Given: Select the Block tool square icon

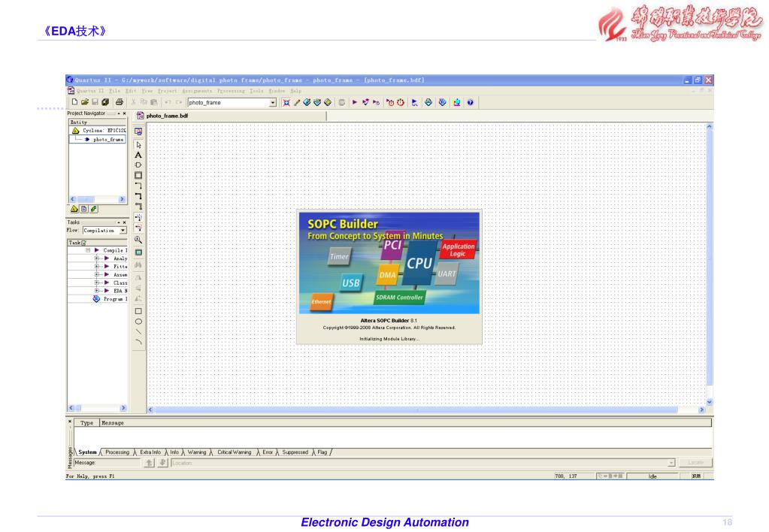Looking at the screenshot, I should point(139,176).
